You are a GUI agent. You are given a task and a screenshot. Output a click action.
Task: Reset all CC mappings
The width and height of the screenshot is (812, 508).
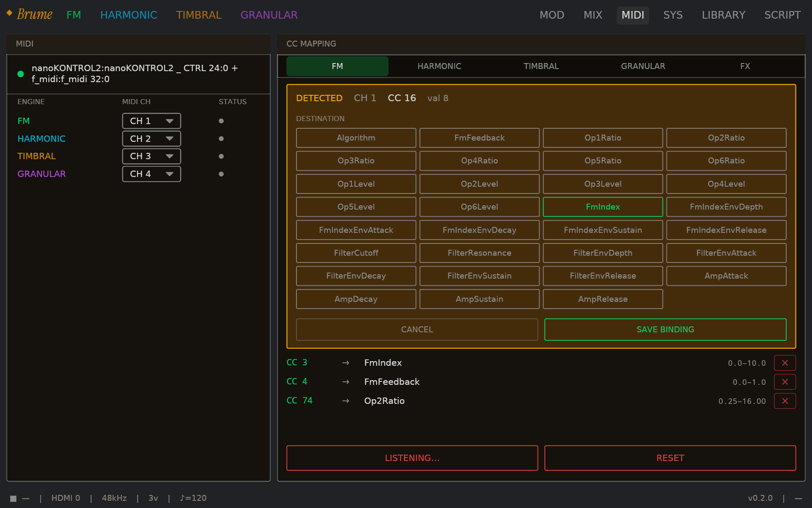pyautogui.click(x=670, y=458)
